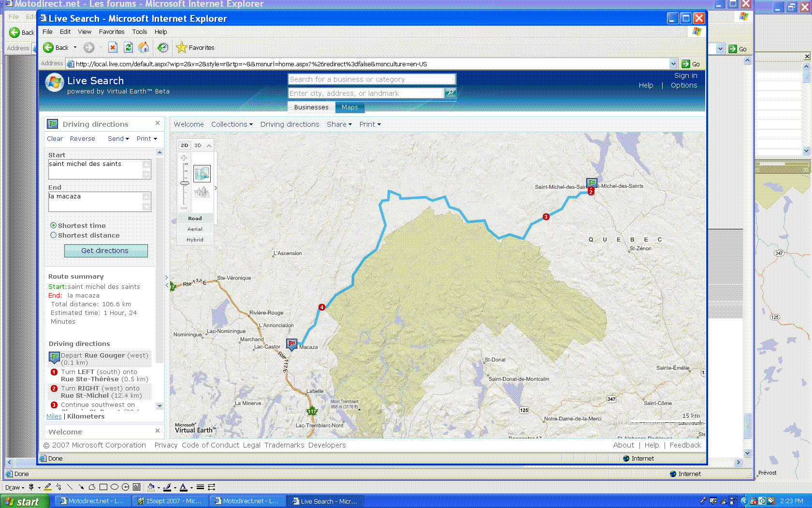Select the oval tool in Draw toolbar
The image size is (812, 508).
(115, 487)
